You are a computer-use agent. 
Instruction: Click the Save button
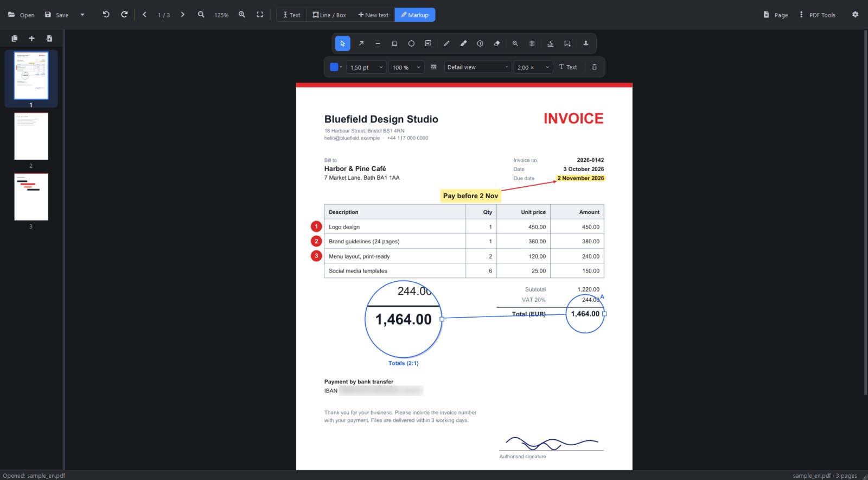click(56, 15)
